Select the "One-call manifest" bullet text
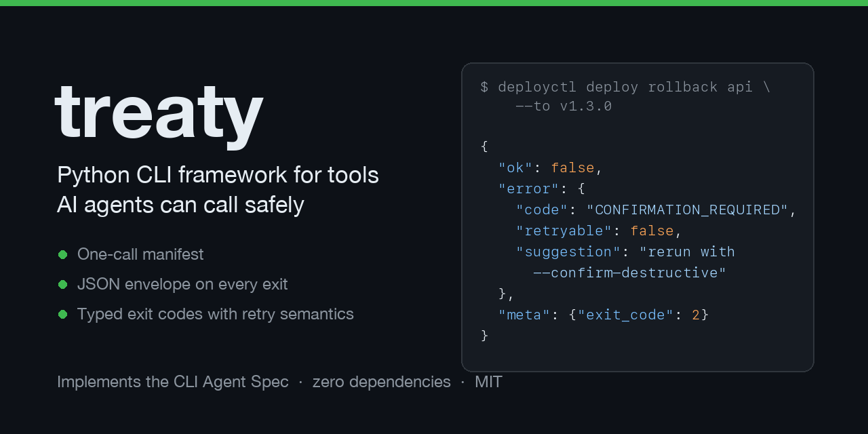Image resolution: width=868 pixels, height=434 pixels. (x=140, y=254)
